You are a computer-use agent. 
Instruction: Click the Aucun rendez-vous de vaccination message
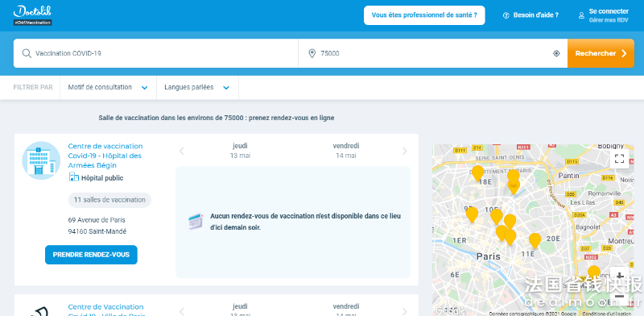305,222
